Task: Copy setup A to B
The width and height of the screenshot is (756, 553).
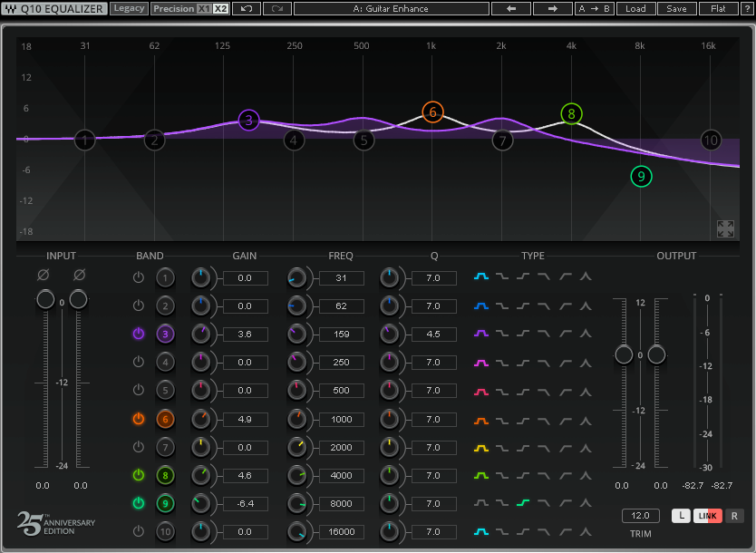Action: point(595,9)
